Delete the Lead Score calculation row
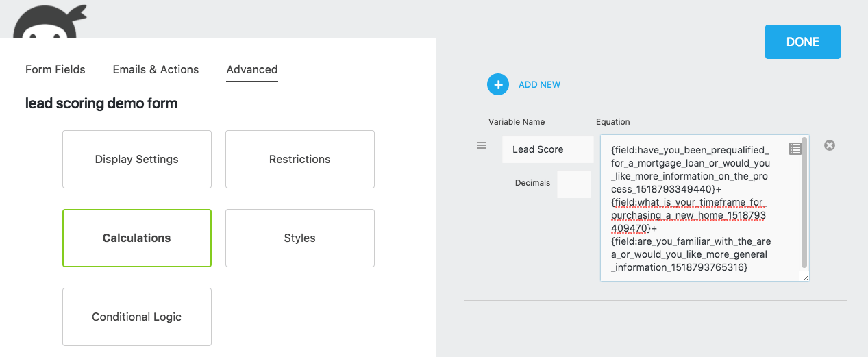The width and height of the screenshot is (868, 357). (830, 145)
